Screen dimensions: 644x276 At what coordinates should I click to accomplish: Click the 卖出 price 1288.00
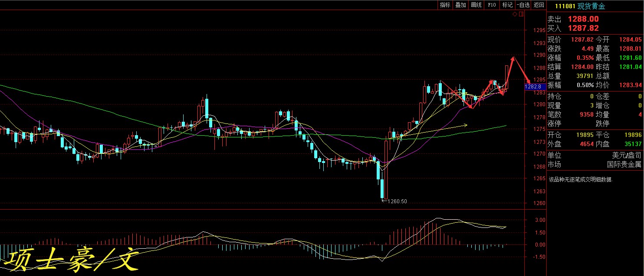[x=583, y=19]
